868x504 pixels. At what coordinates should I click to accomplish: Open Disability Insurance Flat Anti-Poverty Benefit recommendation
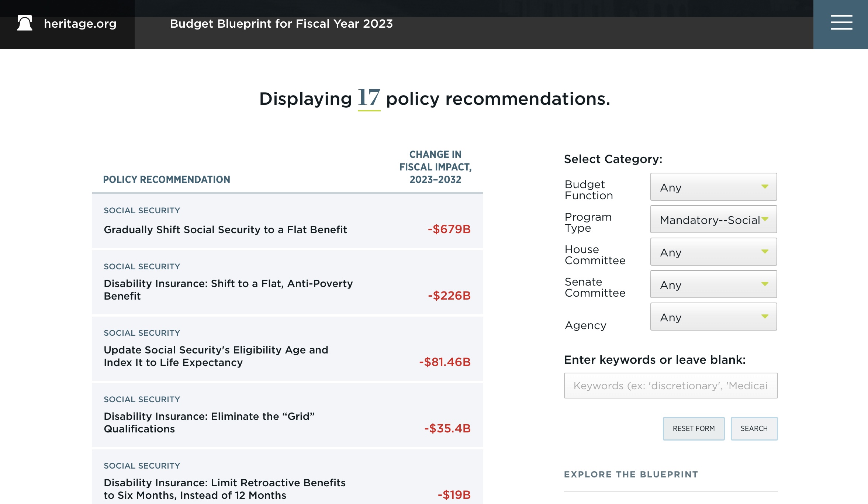(228, 290)
